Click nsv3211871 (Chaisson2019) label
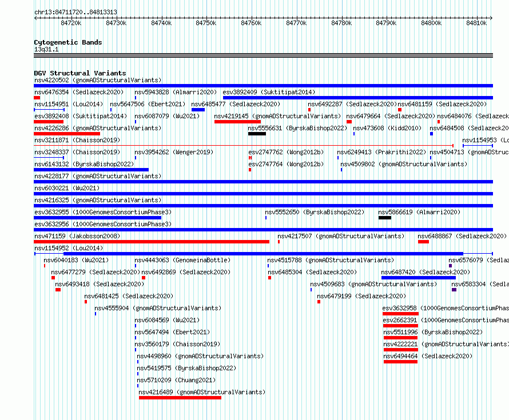Screen dimensions: 509x420 [x=77, y=140]
